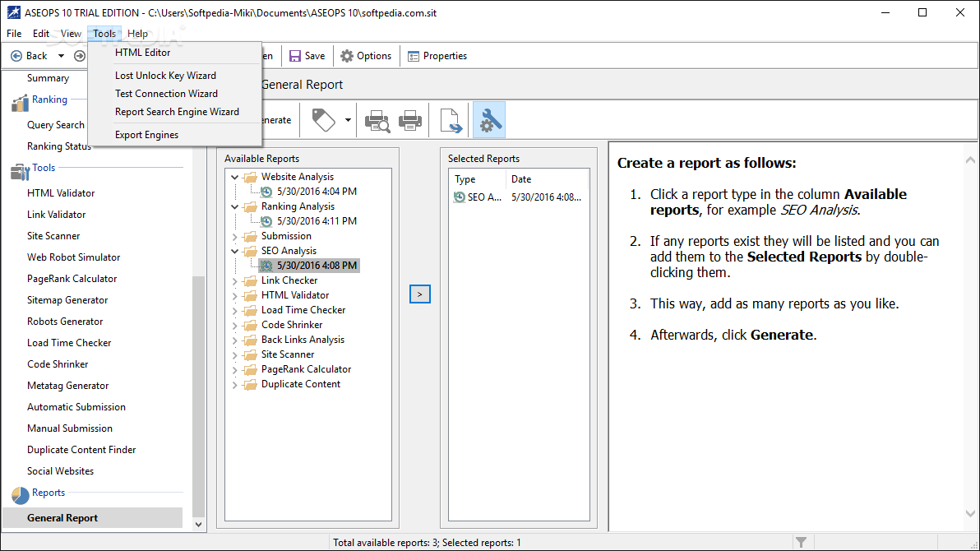Viewport: 980px width, 551px height.
Task: Expand the PageRank Calculator tree node
Action: pos(235,370)
